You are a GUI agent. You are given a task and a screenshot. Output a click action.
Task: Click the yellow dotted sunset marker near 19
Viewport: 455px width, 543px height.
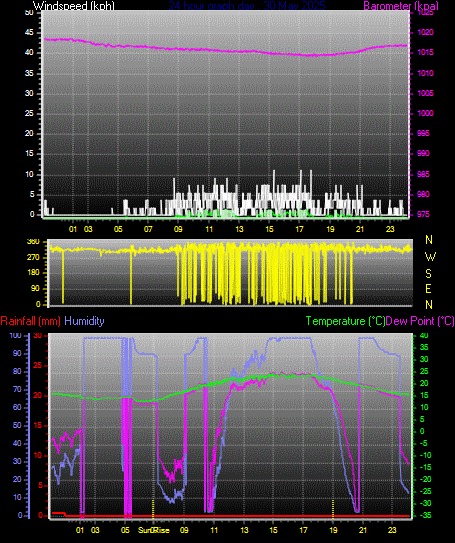click(333, 509)
